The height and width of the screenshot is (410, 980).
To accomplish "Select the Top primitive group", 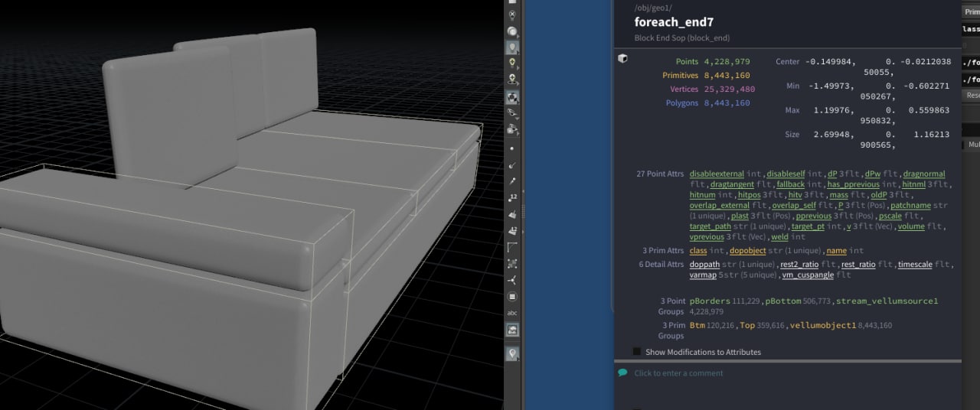I will 747,326.
